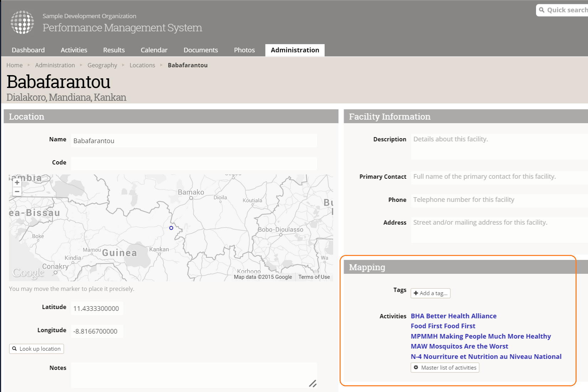This screenshot has height=392, width=588.
Task: Zoom in on the map
Action: pos(17,182)
